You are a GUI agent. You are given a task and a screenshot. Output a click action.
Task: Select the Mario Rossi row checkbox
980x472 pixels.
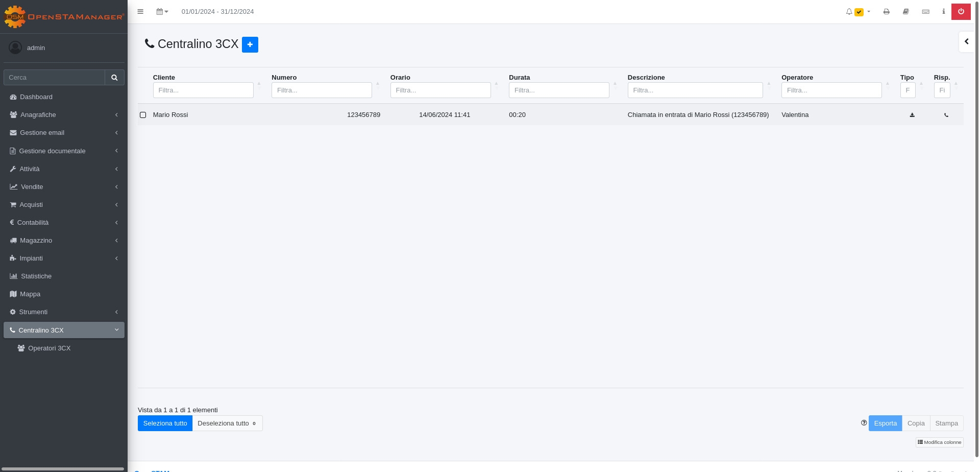click(143, 115)
